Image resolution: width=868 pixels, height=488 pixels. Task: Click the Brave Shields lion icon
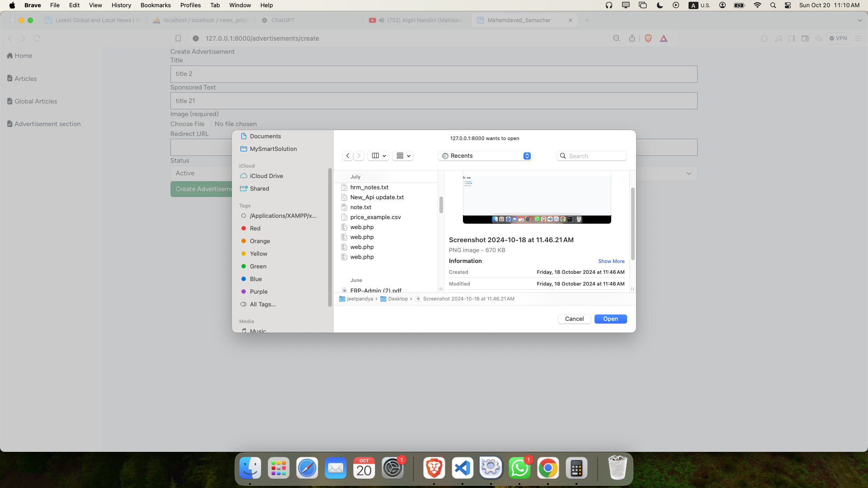(x=648, y=38)
